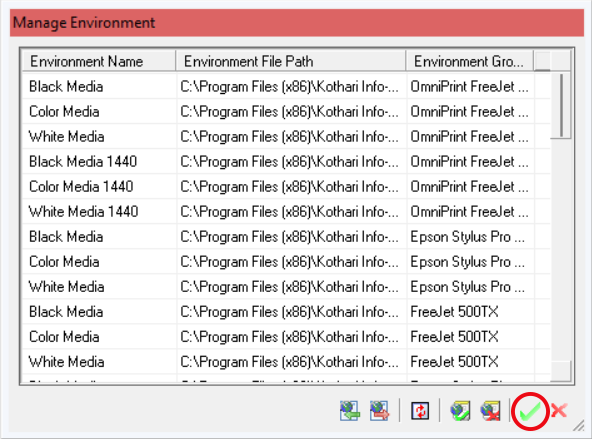Image resolution: width=592 pixels, height=439 pixels.
Task: Select the FreeJet 500TX White Media row
Action: click(x=286, y=362)
